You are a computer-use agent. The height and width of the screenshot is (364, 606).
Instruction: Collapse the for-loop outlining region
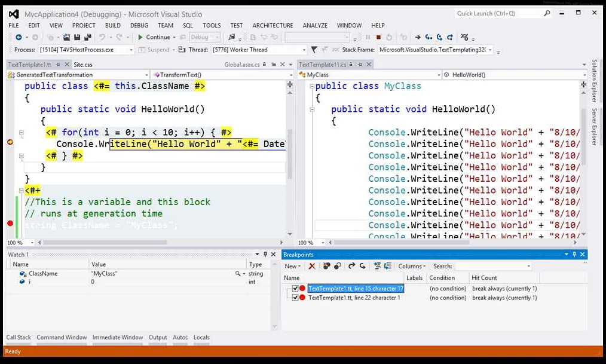coord(21,133)
